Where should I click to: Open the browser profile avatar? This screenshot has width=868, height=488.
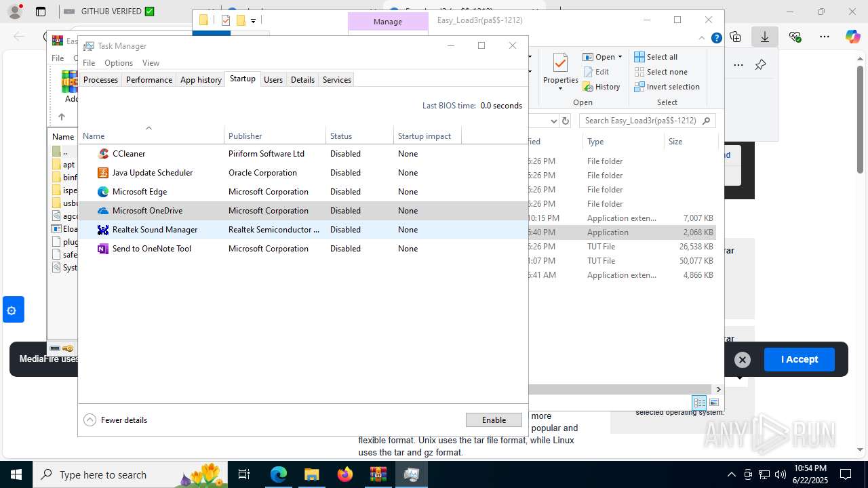[14, 12]
